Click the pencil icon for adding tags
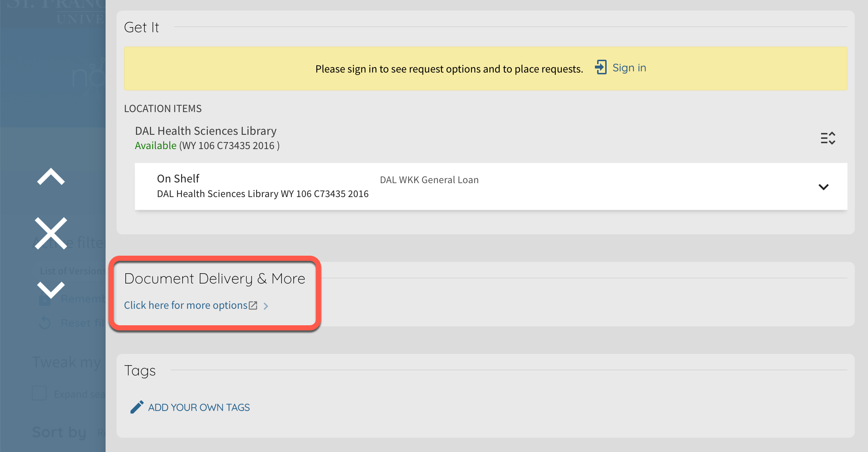 (x=137, y=407)
